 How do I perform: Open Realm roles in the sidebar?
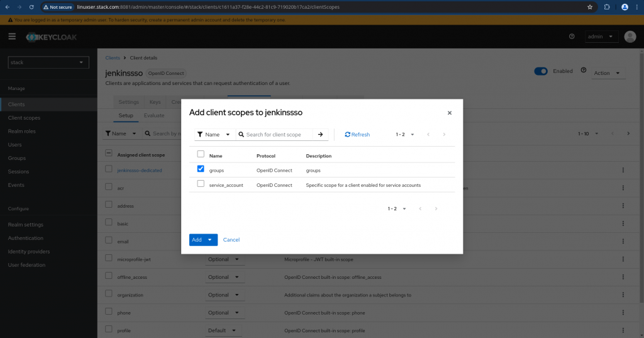point(48,131)
